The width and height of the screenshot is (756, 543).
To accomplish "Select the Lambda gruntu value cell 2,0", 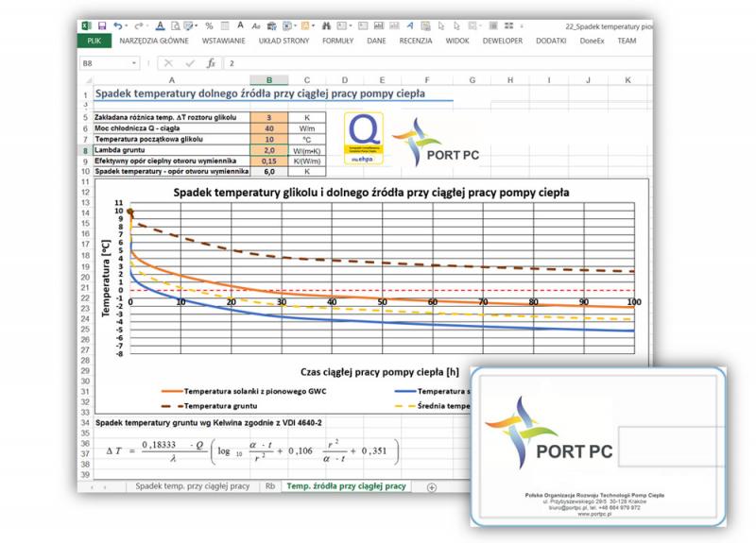I will 268,150.
